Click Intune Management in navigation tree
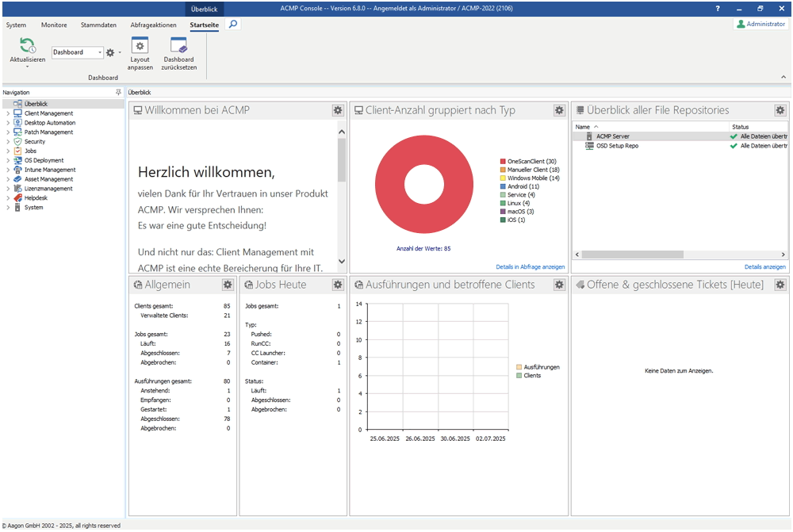793x532 pixels. coord(50,170)
